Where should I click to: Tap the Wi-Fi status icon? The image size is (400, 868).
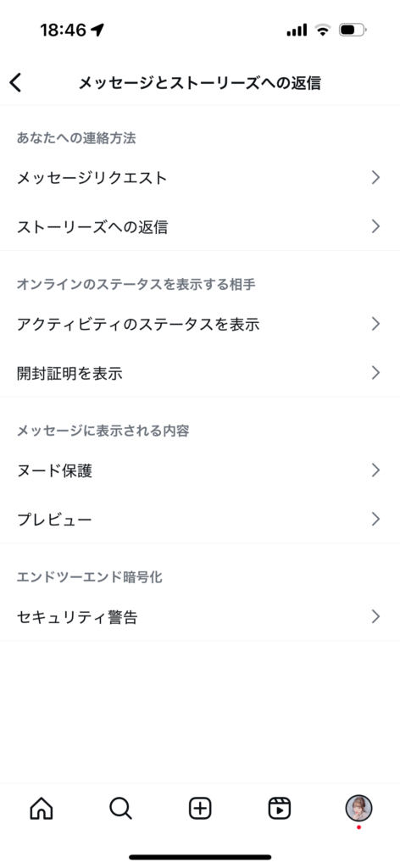pos(323,30)
